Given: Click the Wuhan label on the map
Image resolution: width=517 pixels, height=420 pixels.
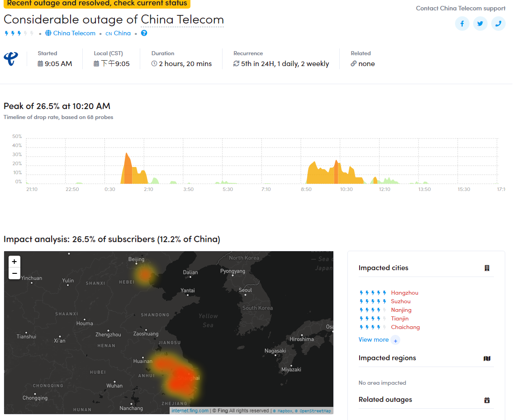Looking at the screenshot, I should tap(114, 386).
